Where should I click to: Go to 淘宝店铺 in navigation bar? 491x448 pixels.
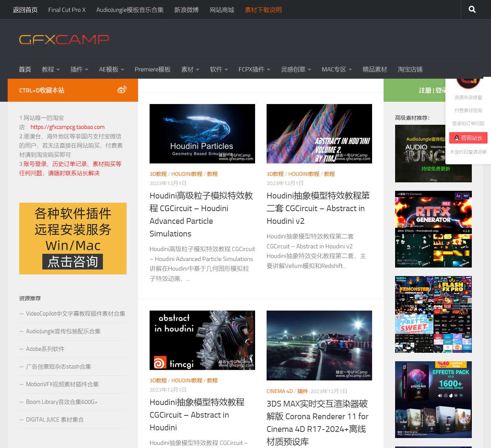pos(410,69)
